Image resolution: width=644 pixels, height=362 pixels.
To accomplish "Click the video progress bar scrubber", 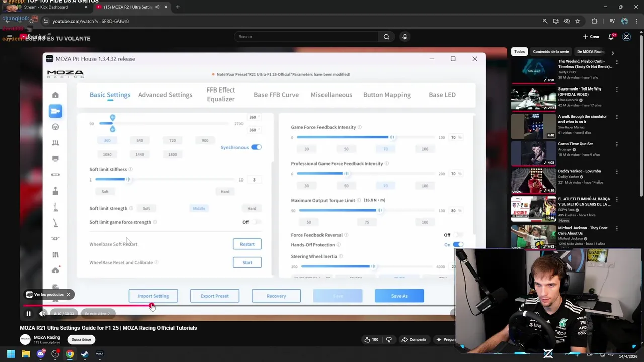I will [x=152, y=306].
